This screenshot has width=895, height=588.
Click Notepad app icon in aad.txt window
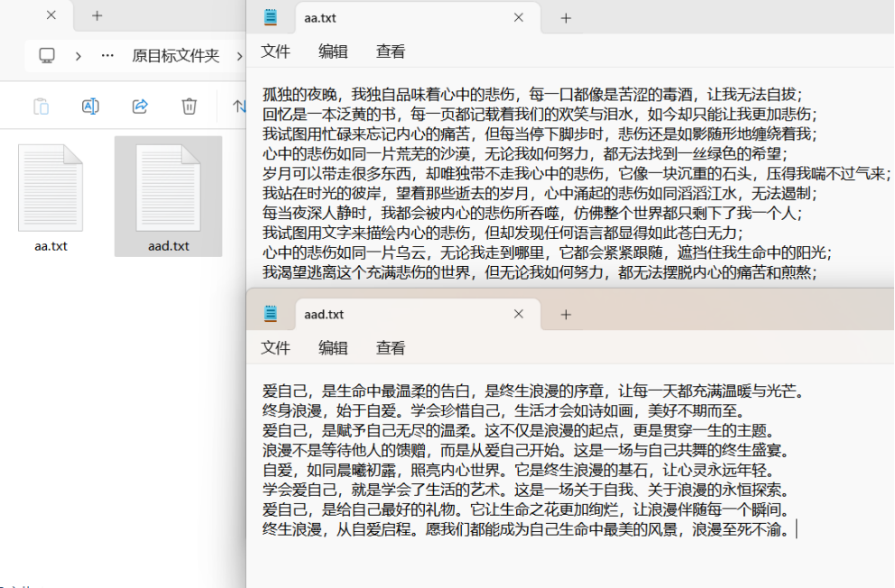click(271, 314)
